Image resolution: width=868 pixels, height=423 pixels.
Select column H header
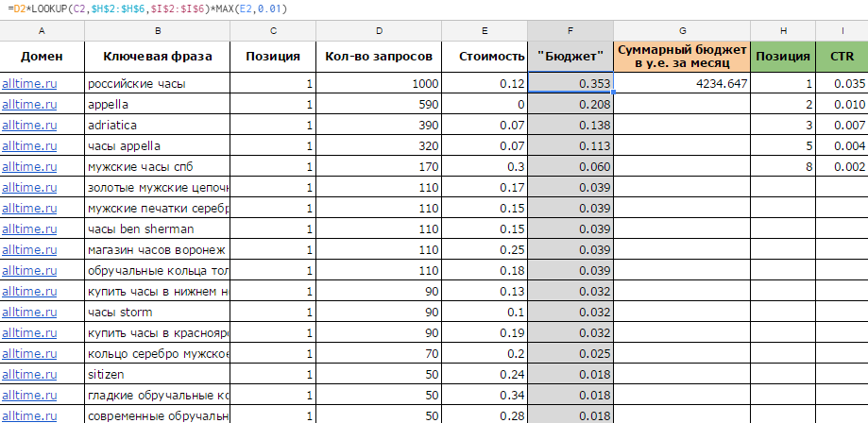point(783,31)
